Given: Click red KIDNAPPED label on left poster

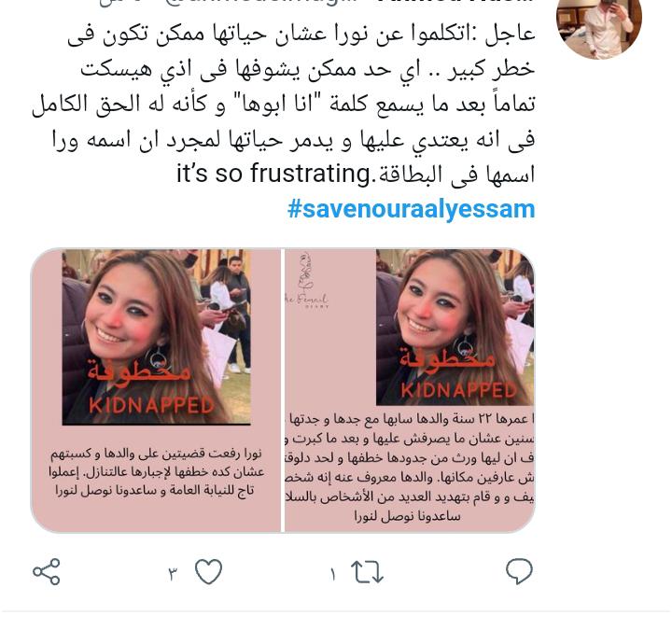Looking at the screenshot, I should tap(152, 405).
